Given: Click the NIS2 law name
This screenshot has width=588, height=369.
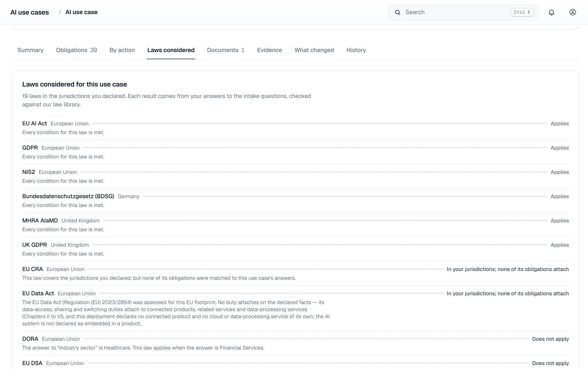Looking at the screenshot, I should pyautogui.click(x=29, y=172).
